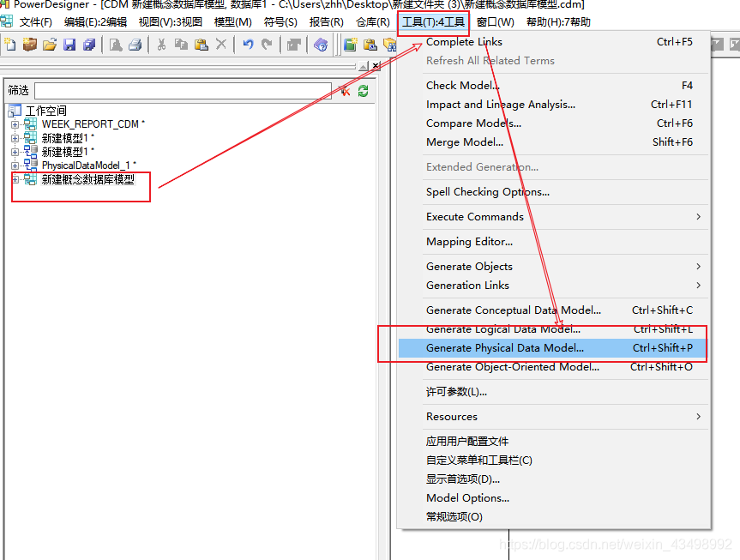Click the Cut scissors icon
The height and width of the screenshot is (560, 740).
(161, 45)
